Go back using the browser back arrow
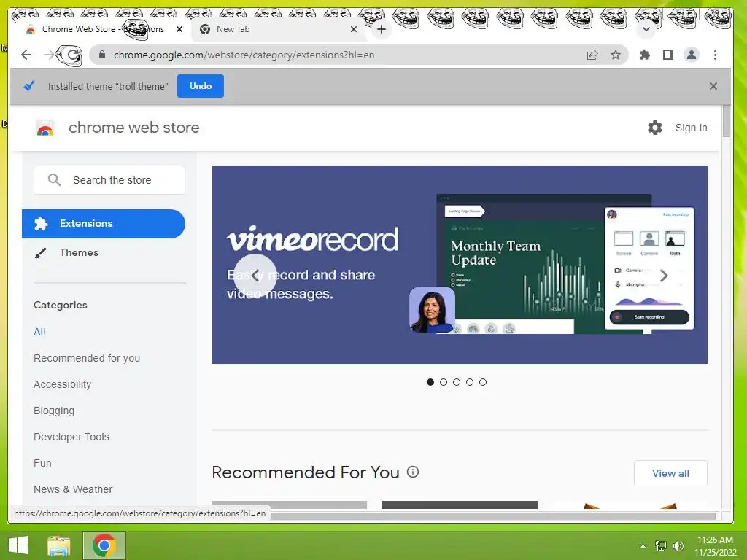This screenshot has width=747, height=560. tap(26, 55)
